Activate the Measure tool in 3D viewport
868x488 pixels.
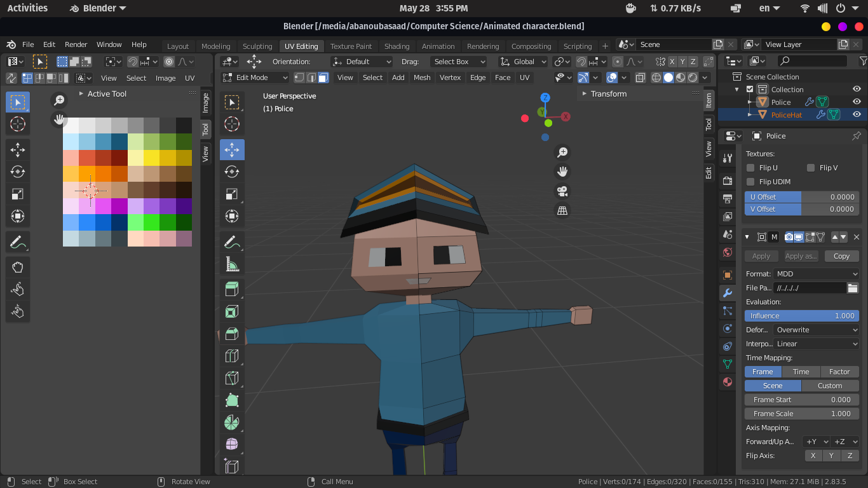coord(232,264)
